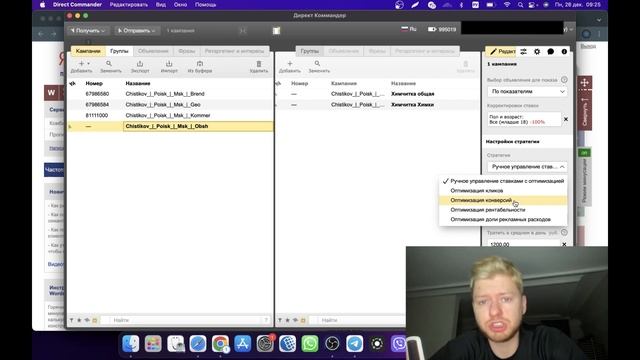The image size is (640, 360).
Task: Open the Помощь menu in menu bar
Action: [205, 5]
